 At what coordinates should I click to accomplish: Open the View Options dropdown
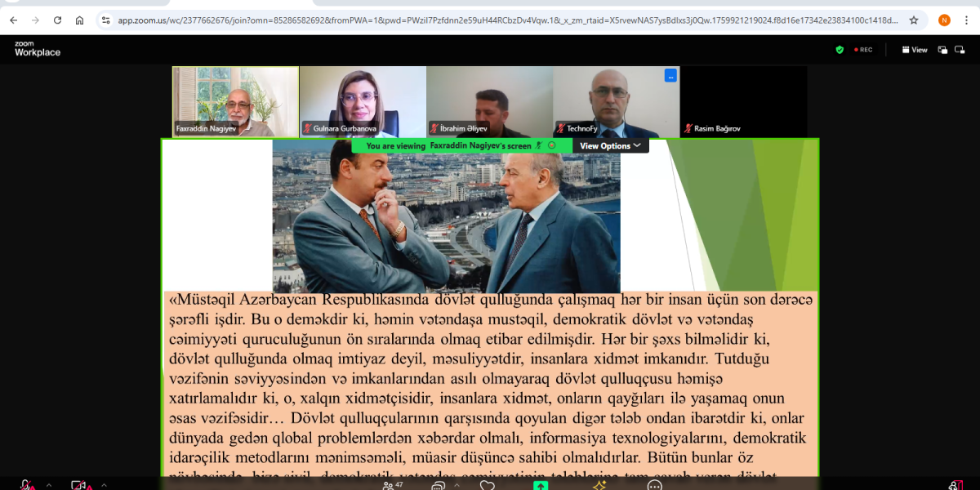tap(610, 145)
